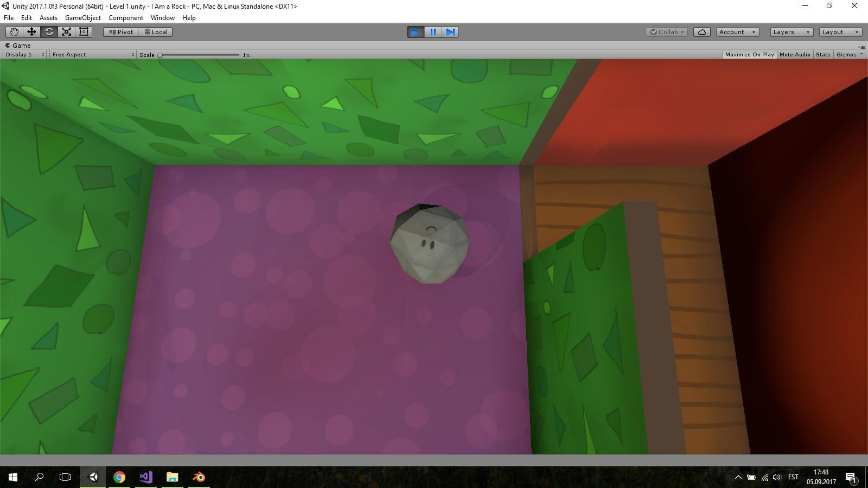The height and width of the screenshot is (488, 868).
Task: Select the Scale tool
Action: [66, 32]
